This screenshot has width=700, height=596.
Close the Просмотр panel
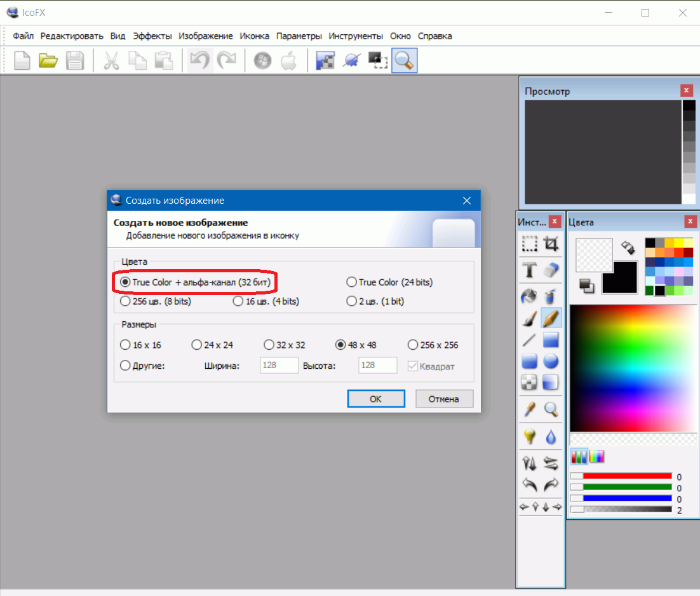pyautogui.click(x=687, y=91)
